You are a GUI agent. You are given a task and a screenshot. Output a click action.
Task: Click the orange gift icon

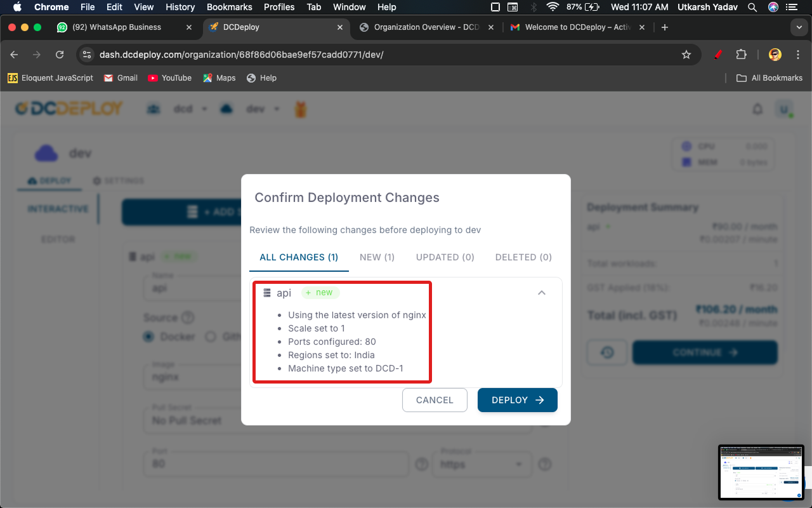coord(301,109)
